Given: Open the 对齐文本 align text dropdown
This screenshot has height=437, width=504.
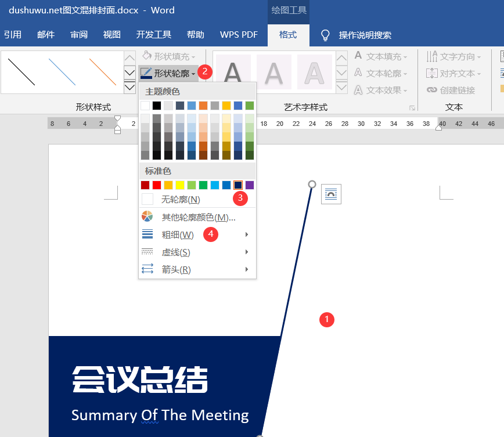Looking at the screenshot, I should (x=453, y=73).
